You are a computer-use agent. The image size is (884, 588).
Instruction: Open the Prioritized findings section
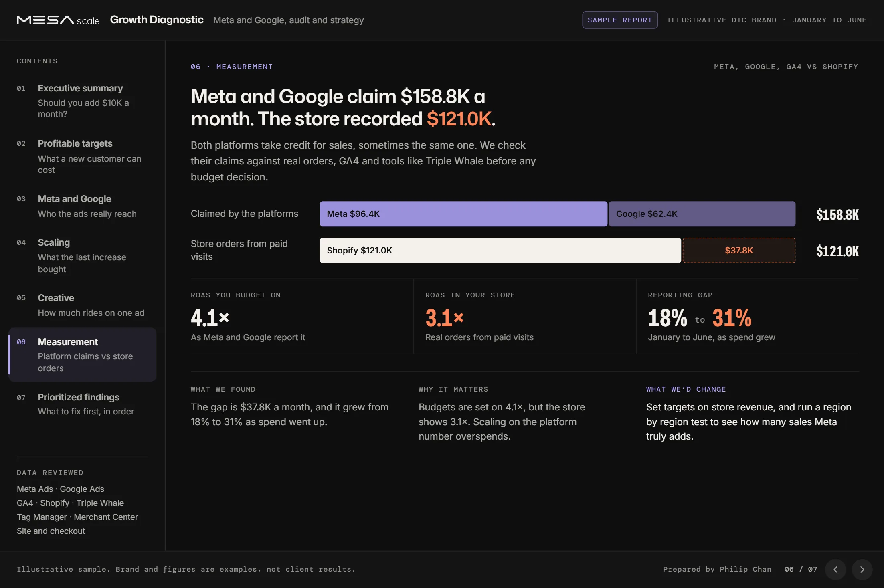[82, 404]
